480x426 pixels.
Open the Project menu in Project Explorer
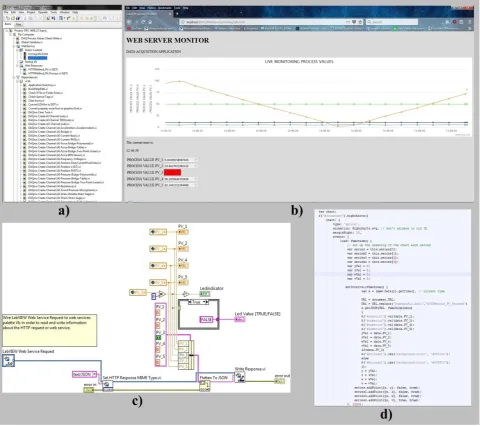31,12
